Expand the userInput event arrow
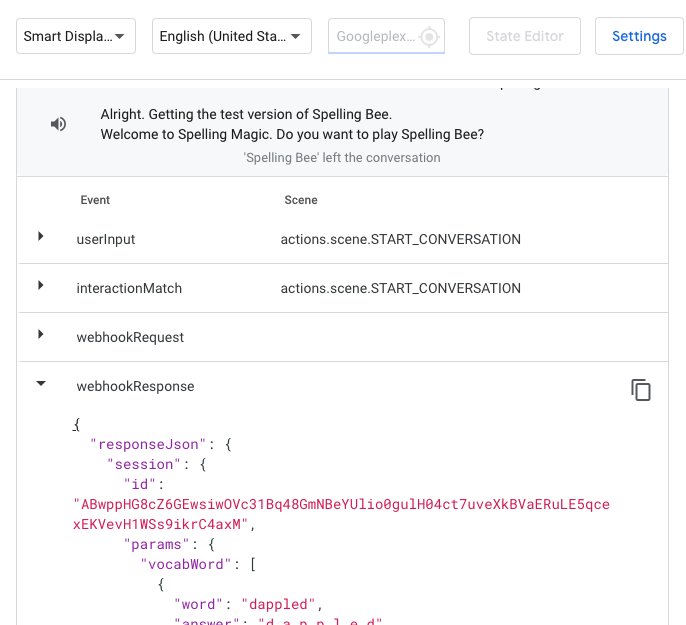The height and width of the screenshot is (625, 686). (41, 237)
